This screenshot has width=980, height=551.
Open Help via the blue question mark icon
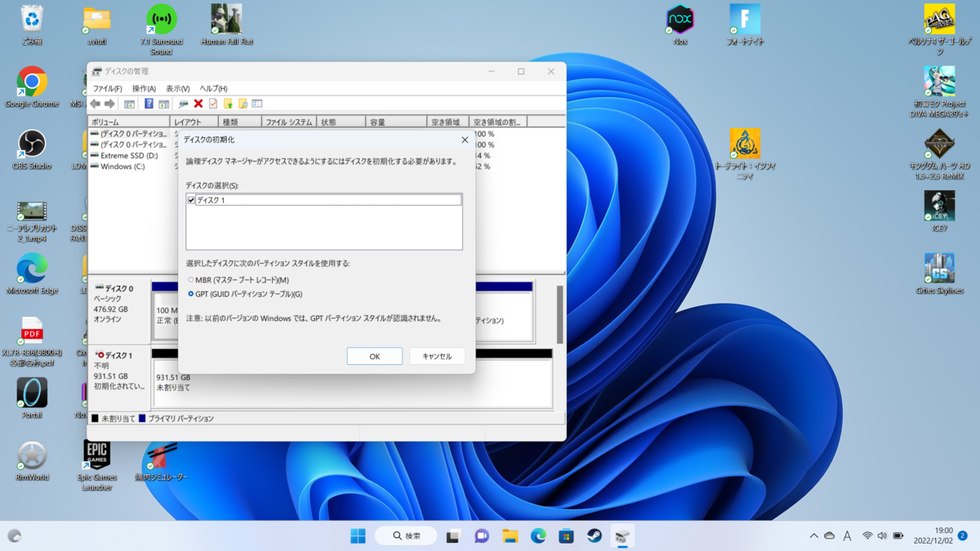click(x=149, y=104)
